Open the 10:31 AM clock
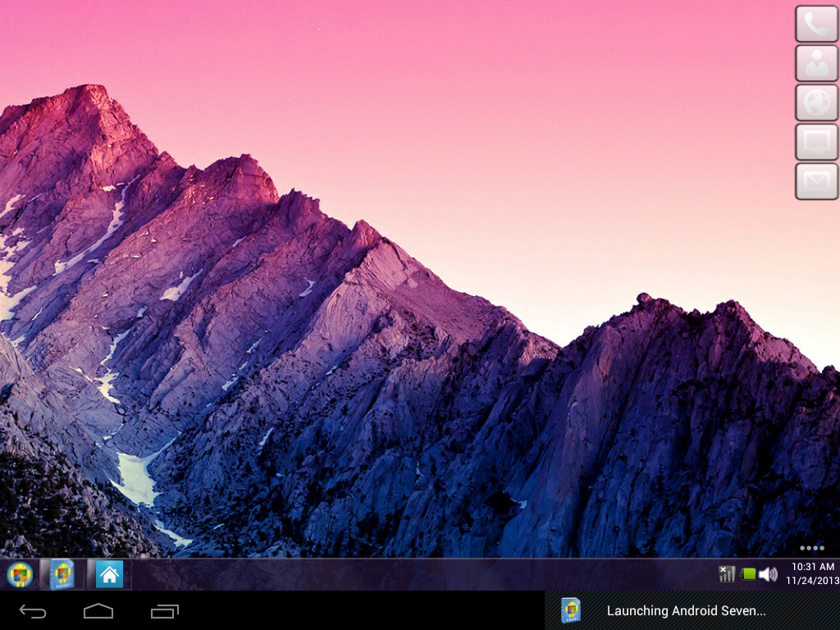840x630 pixels. pyautogui.click(x=813, y=567)
